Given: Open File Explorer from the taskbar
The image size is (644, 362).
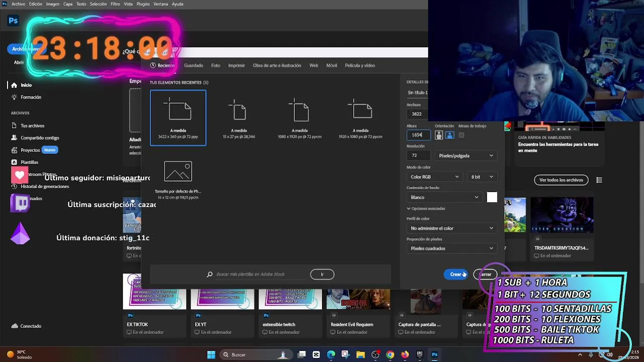Looking at the screenshot, I should pos(360,354).
